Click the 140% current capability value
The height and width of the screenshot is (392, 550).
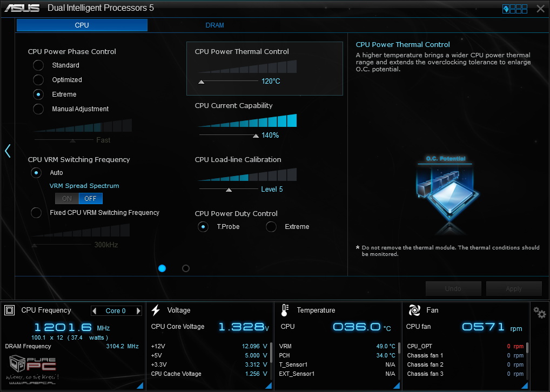(x=270, y=136)
